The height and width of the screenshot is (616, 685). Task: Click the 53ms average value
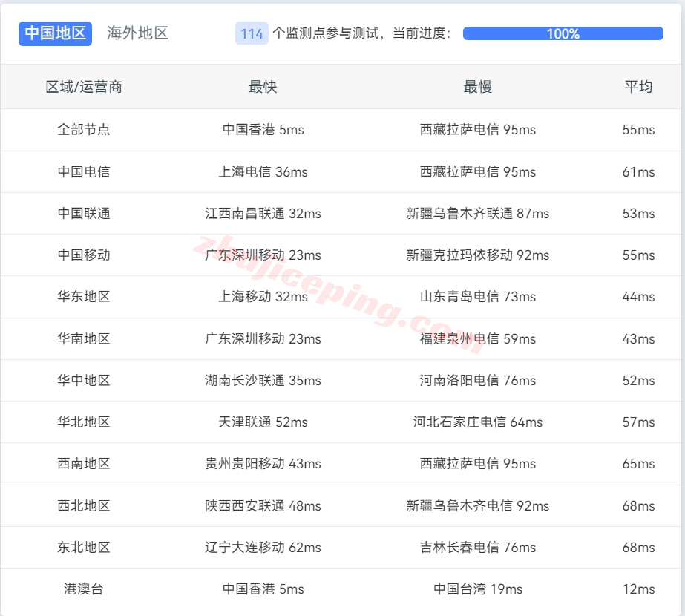click(638, 214)
